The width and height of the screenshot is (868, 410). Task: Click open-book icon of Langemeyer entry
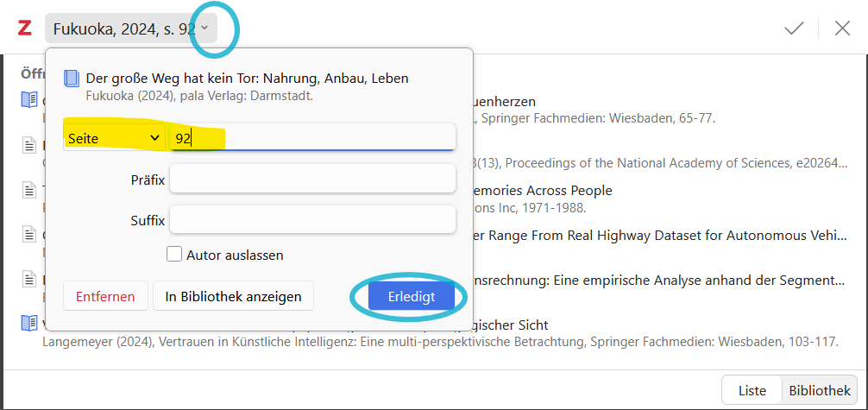[x=28, y=323]
